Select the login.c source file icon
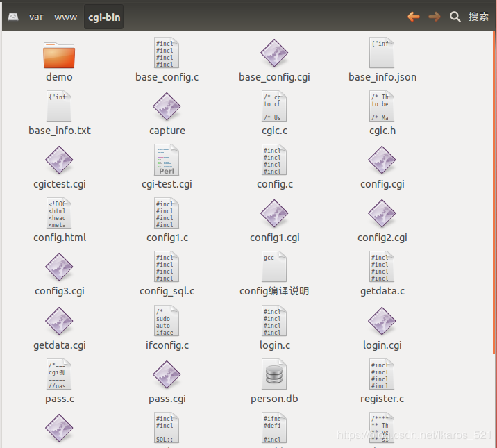Screen dimensions: 497x448 [x=274, y=321]
